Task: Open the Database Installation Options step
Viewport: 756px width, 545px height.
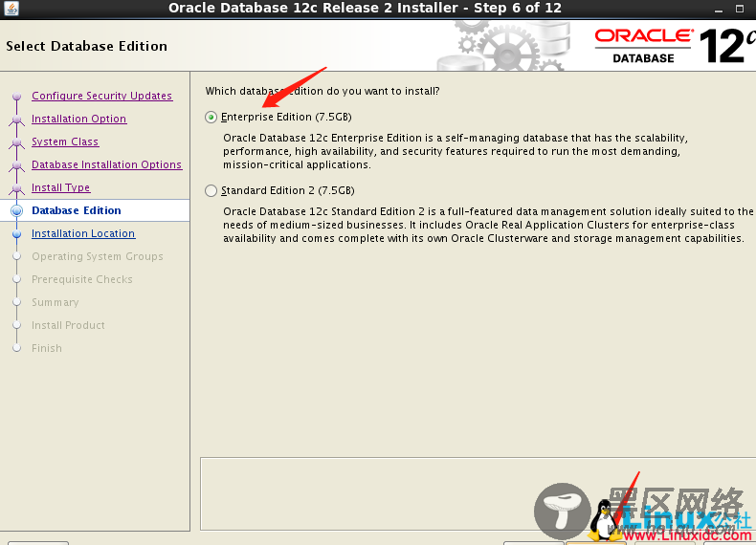Action: point(106,164)
